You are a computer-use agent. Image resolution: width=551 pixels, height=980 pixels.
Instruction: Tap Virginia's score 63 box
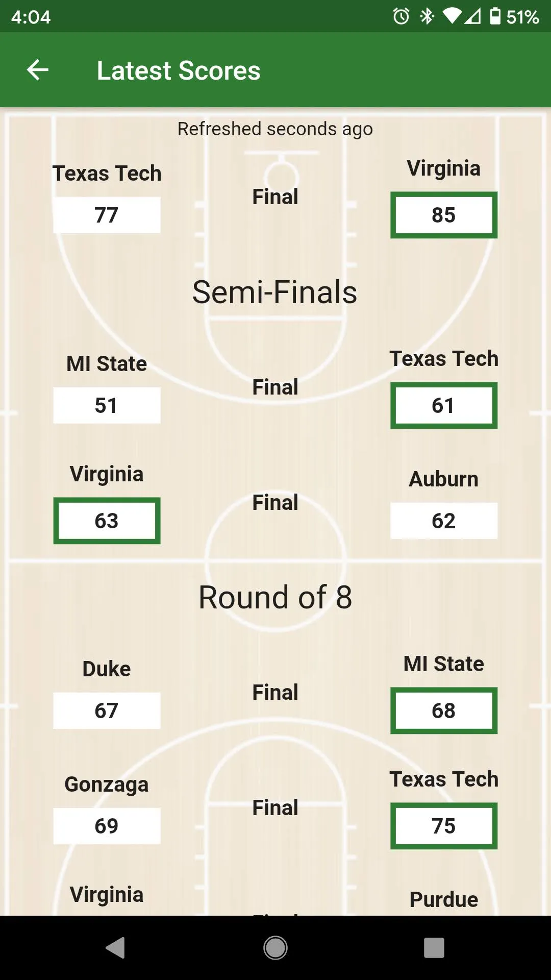[x=107, y=521]
